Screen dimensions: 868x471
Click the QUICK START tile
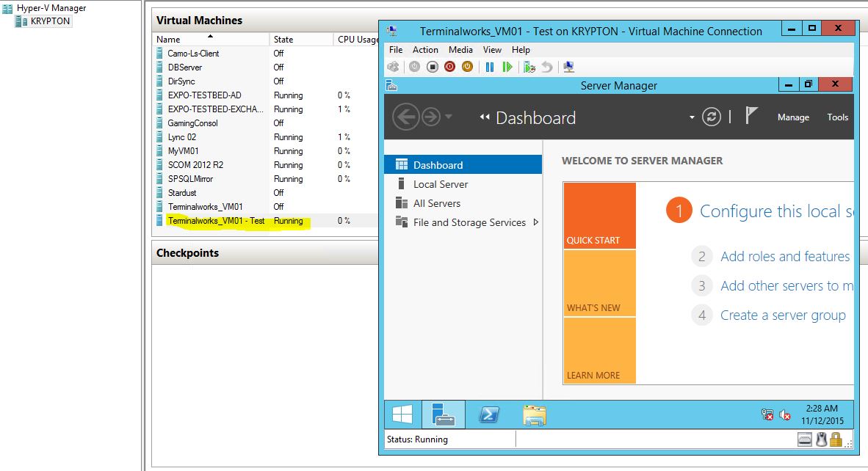pyautogui.click(x=599, y=216)
